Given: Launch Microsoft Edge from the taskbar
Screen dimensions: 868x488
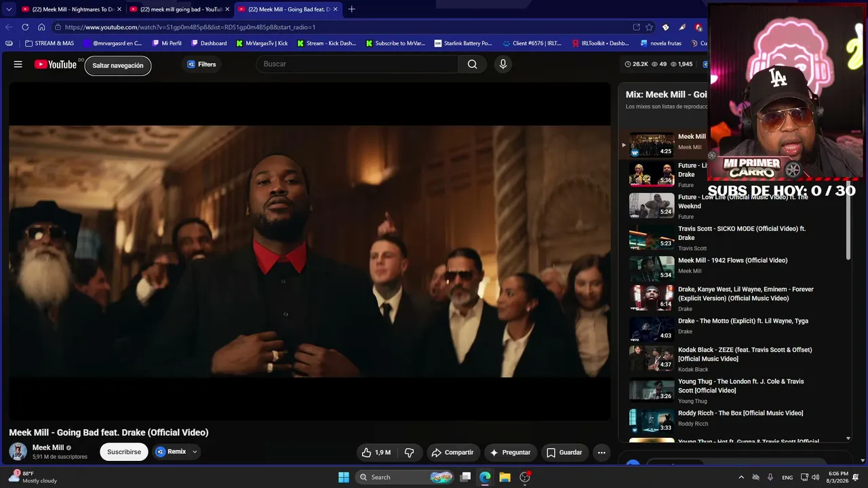Looking at the screenshot, I should pos(485,477).
